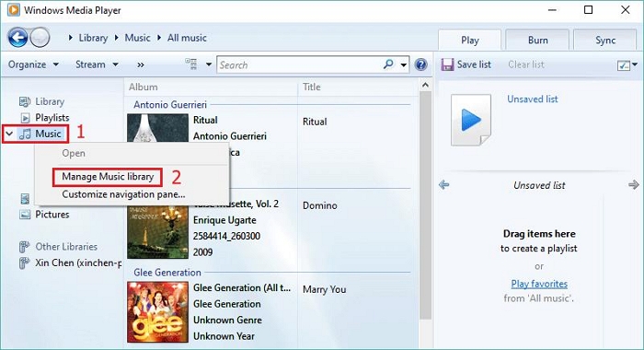Viewport: 644px width, 350px height.
Task: Select the Ritual track in Title column
Action: click(315, 122)
